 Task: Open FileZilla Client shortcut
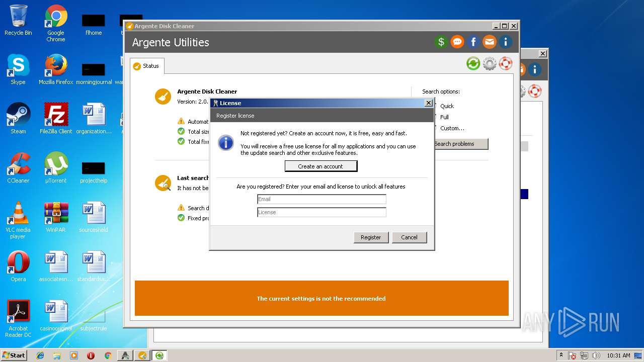[56, 119]
